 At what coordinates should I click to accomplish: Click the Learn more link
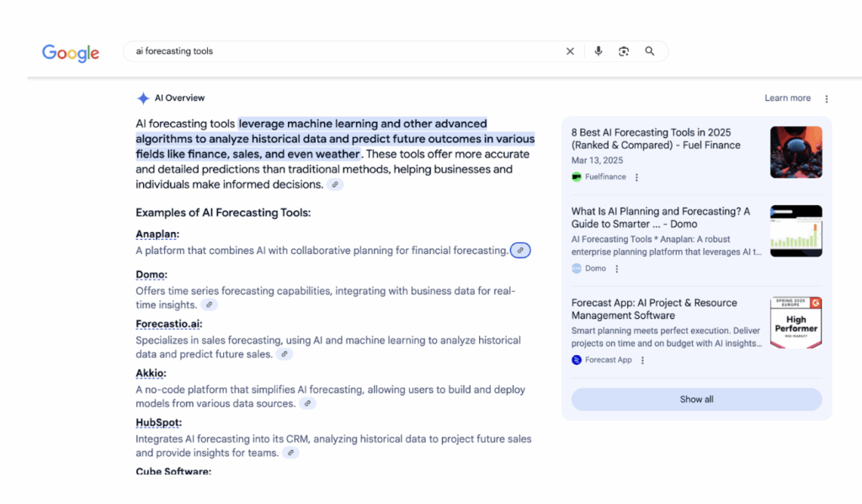coord(787,98)
